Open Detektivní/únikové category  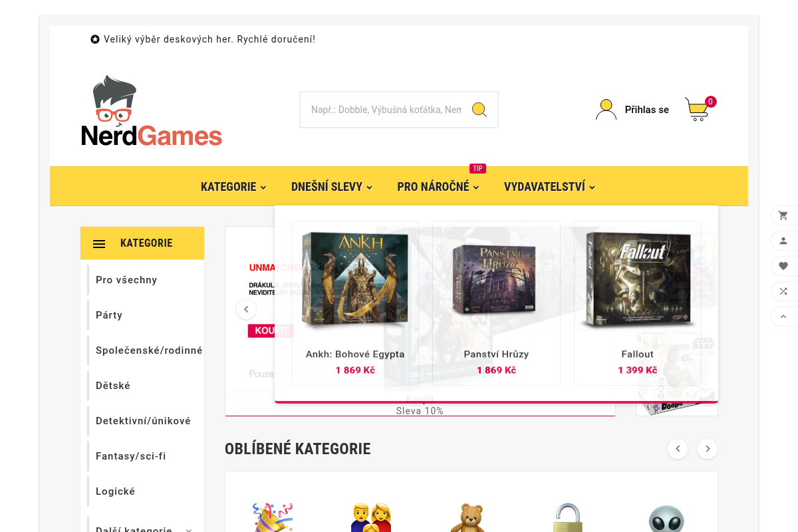pyautogui.click(x=143, y=421)
